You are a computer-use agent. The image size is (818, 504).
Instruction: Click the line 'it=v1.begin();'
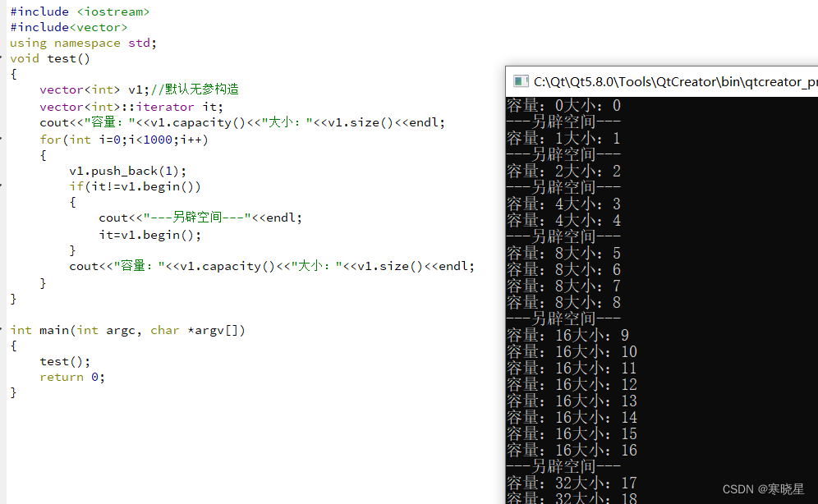150,235
